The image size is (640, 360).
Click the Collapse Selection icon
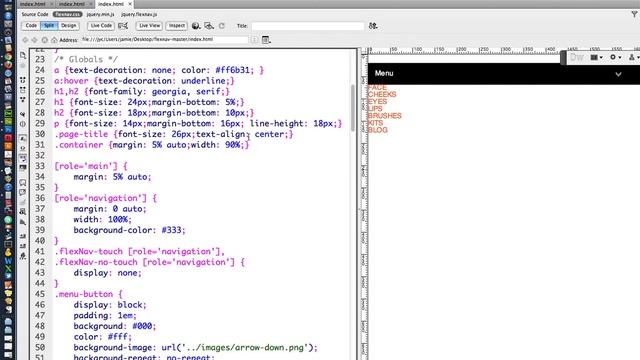23,90
